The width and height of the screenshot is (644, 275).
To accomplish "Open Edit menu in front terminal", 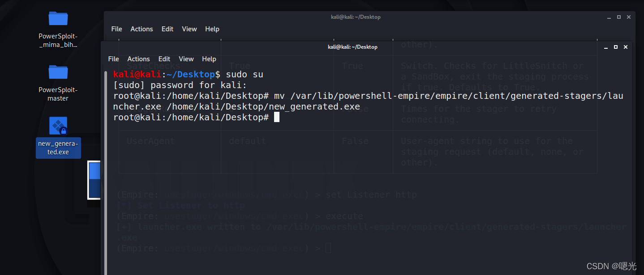I will click(x=164, y=59).
